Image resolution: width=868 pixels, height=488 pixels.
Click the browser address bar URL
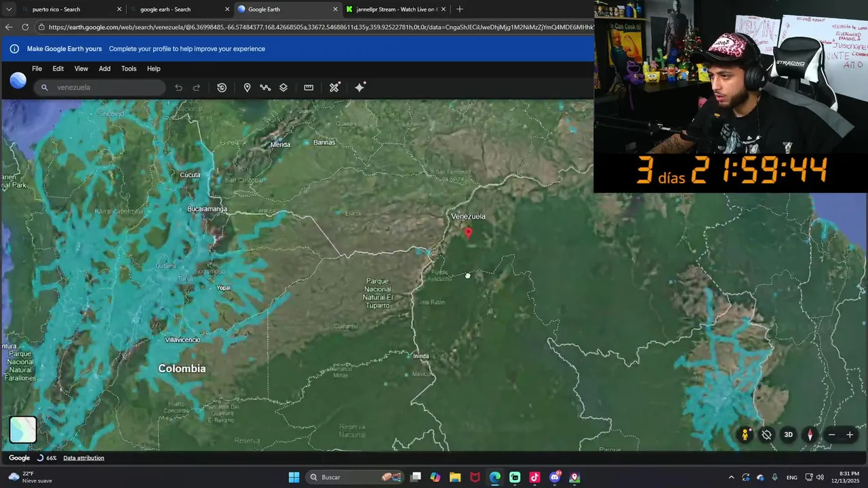click(x=321, y=27)
